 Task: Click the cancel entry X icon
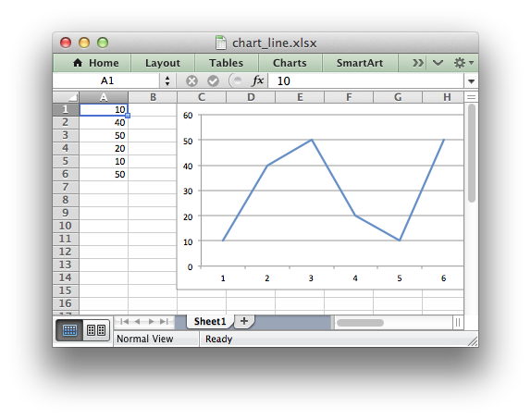click(191, 81)
